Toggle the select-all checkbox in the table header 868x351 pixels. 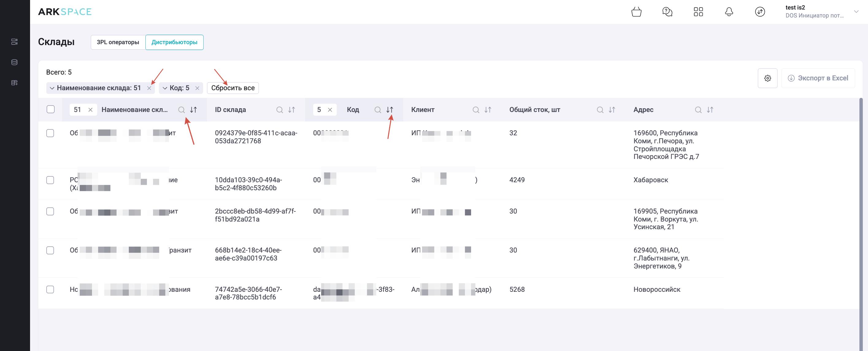pos(51,109)
